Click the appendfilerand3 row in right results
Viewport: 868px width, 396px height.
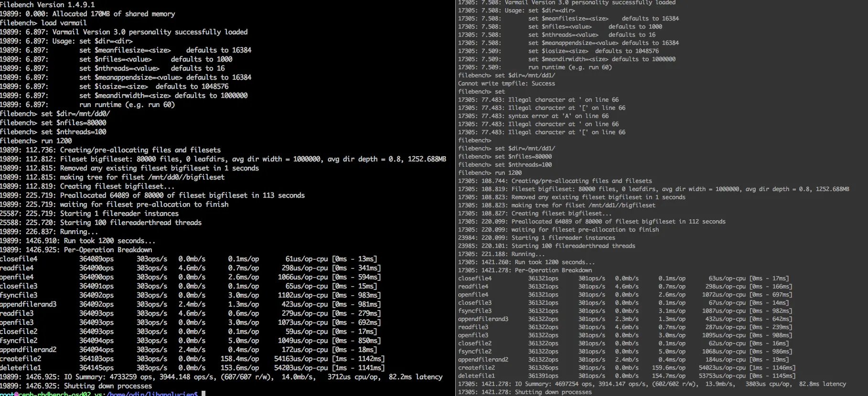625,319
